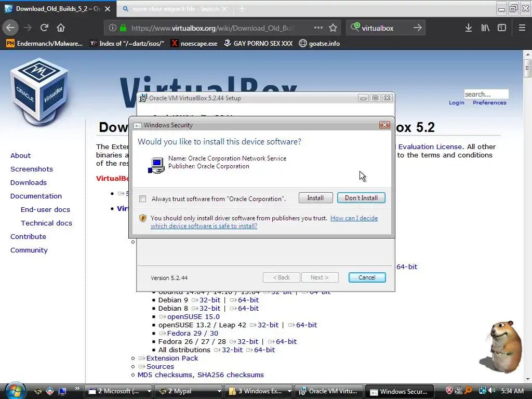Click the device computer icon in dialog
This screenshot has width=532, height=399.
coord(156,165)
